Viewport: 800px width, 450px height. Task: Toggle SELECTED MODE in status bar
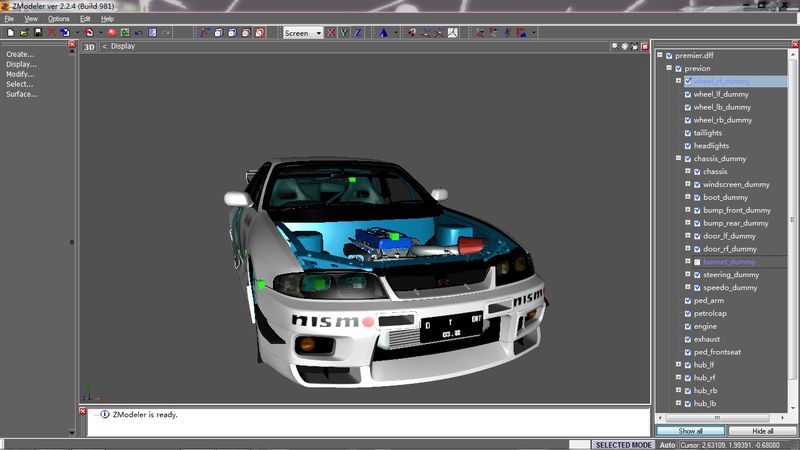(x=623, y=445)
